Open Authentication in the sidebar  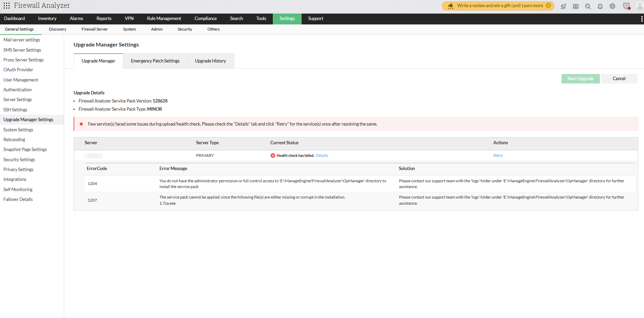(x=17, y=90)
